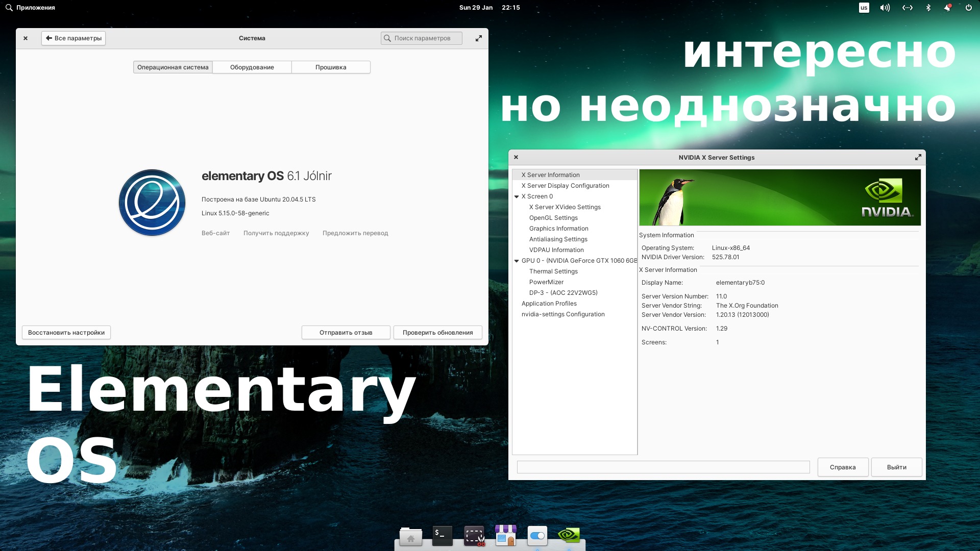Click the Проверить обновления button

point(437,332)
